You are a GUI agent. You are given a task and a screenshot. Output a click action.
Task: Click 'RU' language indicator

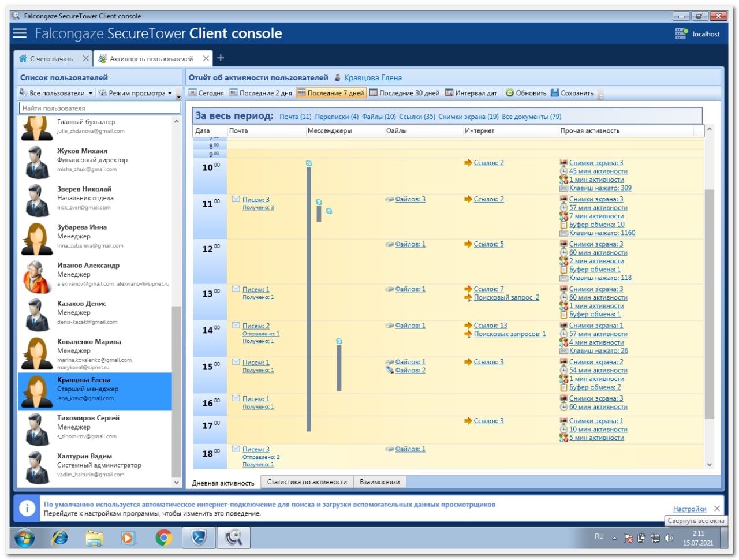point(599,537)
